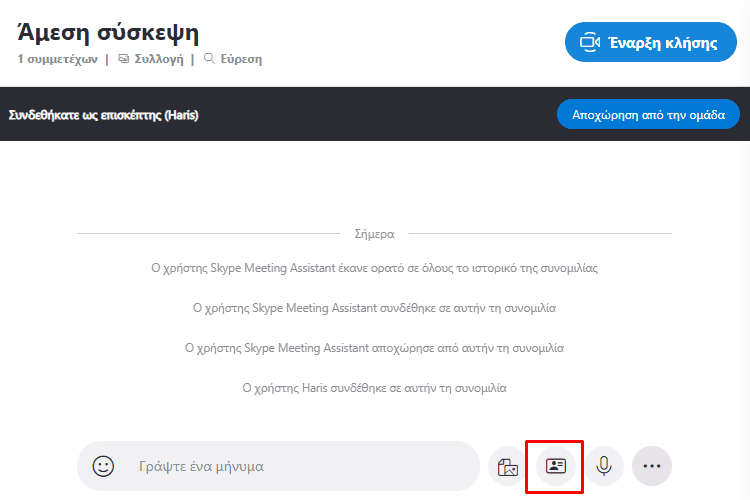Screen dimensions: 750x500
Task: Open the emoji picker smiley icon
Action: click(103, 466)
